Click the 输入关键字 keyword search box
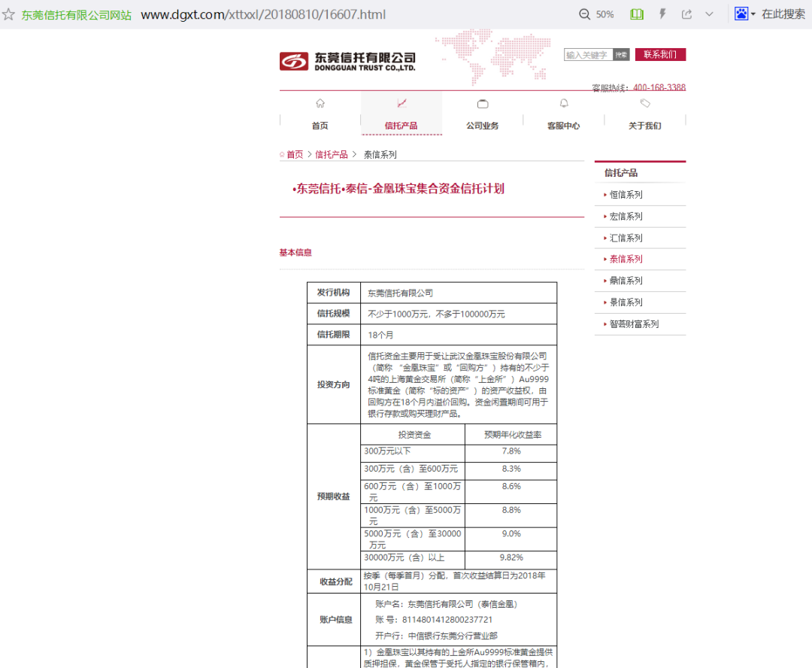Screen dimensions: 812x668 588,54
